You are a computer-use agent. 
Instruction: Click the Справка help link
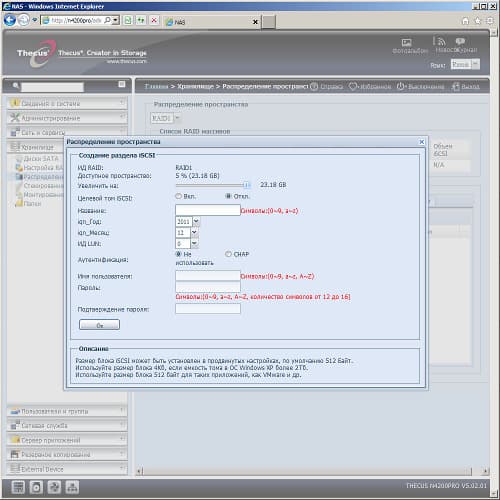click(x=327, y=87)
